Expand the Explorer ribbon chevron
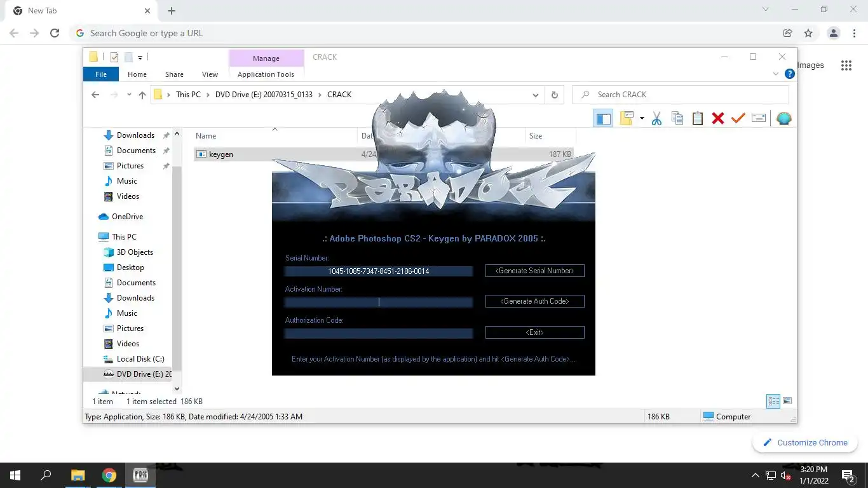The width and height of the screenshot is (868, 488). pyautogui.click(x=775, y=74)
